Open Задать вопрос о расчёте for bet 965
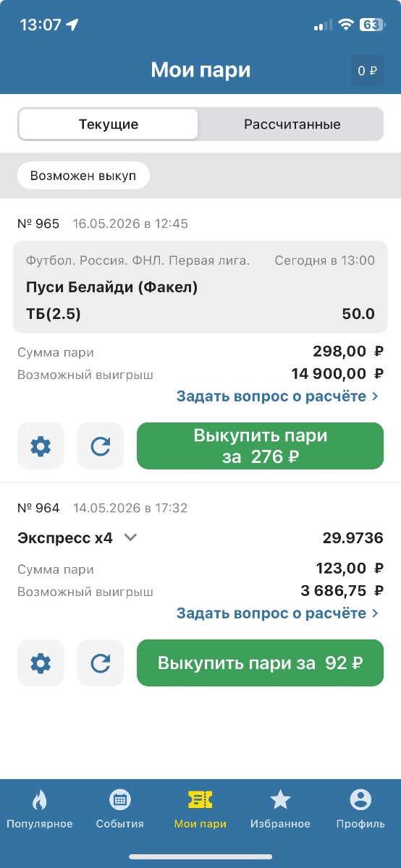401x868 pixels. tap(278, 396)
